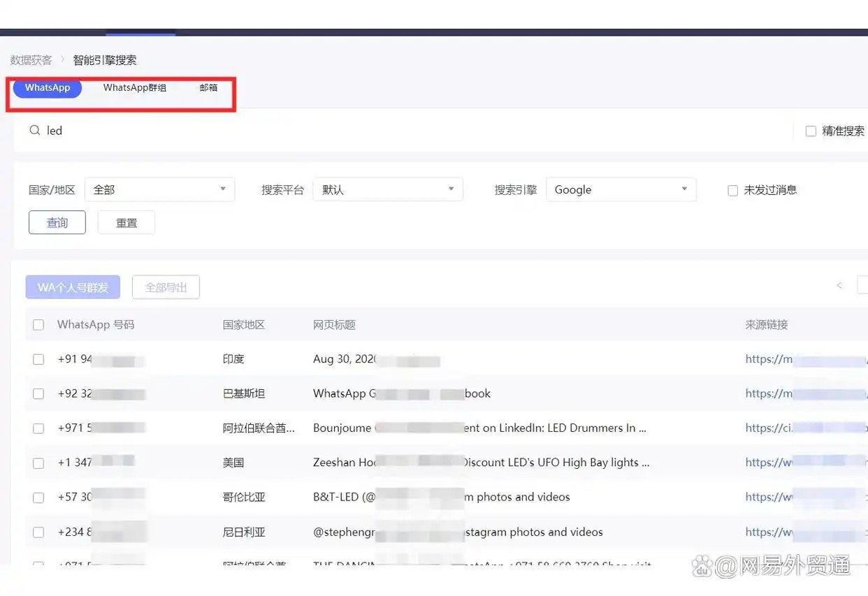
Task: Click the "B&T-LED" page title cell
Action: pos(442,497)
